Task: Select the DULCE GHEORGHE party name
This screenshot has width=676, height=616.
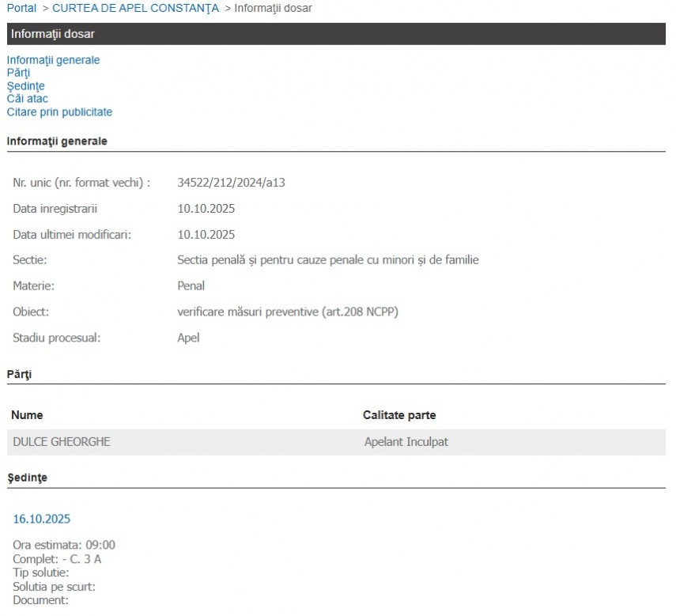Action: pyautogui.click(x=62, y=442)
